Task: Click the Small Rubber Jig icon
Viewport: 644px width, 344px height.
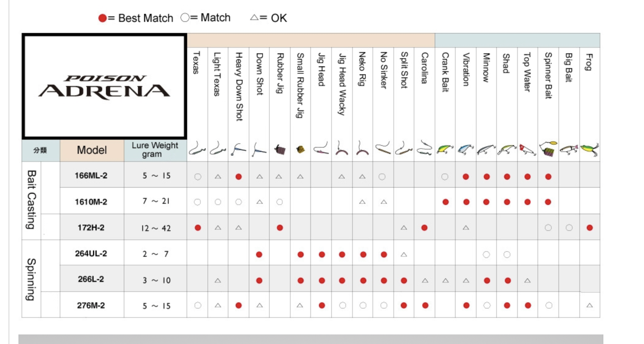Action: [300, 149]
